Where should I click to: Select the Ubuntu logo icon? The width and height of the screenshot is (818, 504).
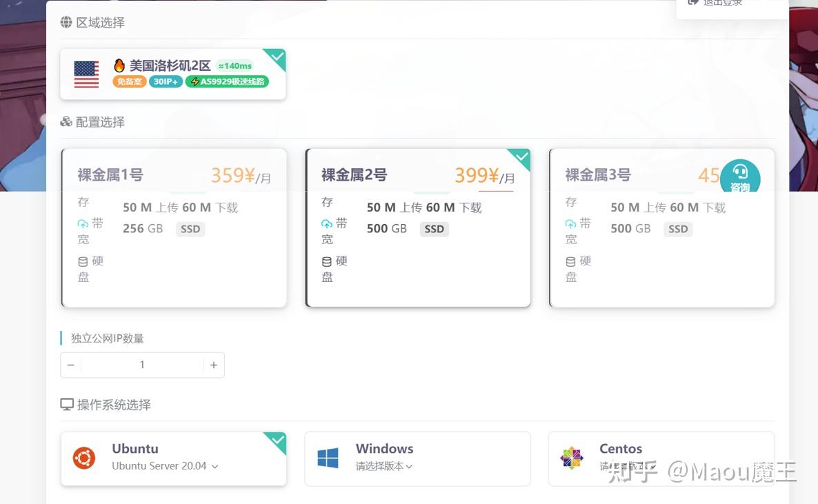click(x=84, y=458)
